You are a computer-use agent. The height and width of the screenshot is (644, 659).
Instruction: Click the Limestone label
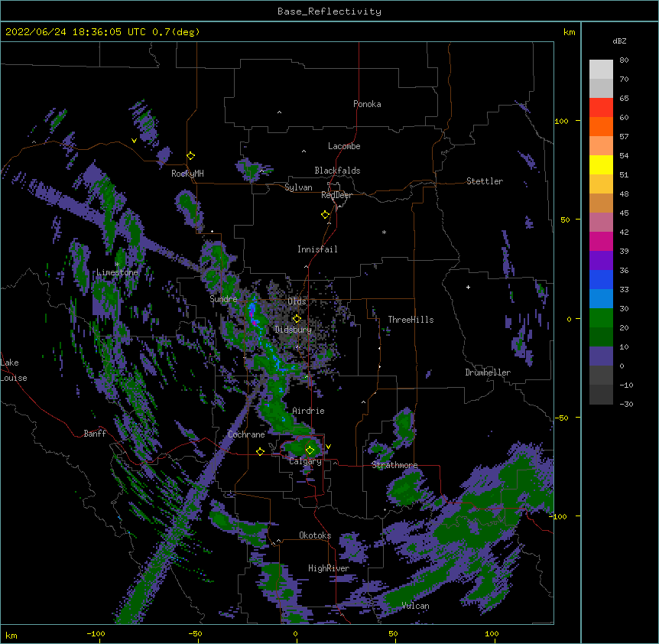pos(117,272)
